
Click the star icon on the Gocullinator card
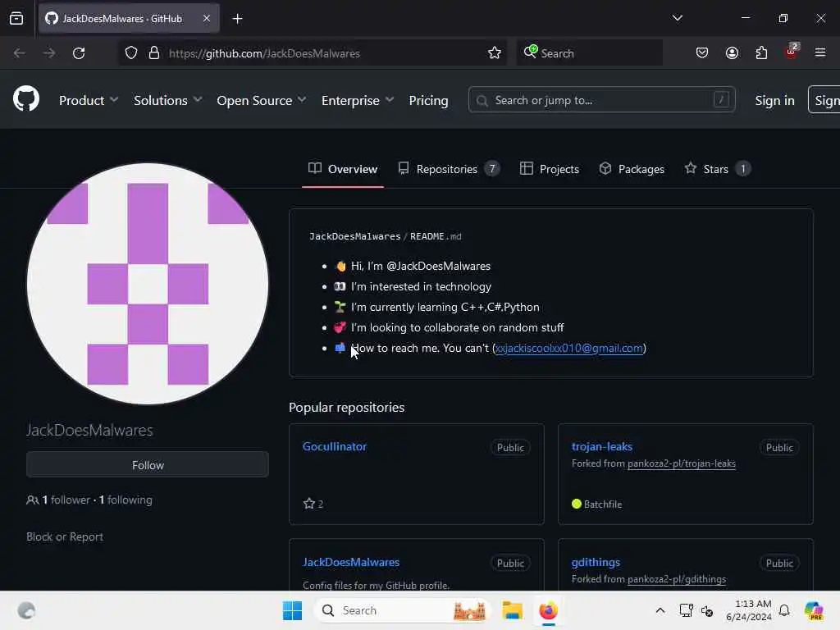click(x=308, y=504)
